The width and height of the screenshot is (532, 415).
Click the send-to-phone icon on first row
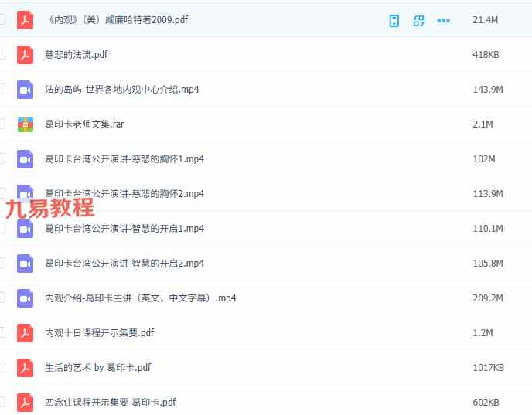[x=394, y=21]
